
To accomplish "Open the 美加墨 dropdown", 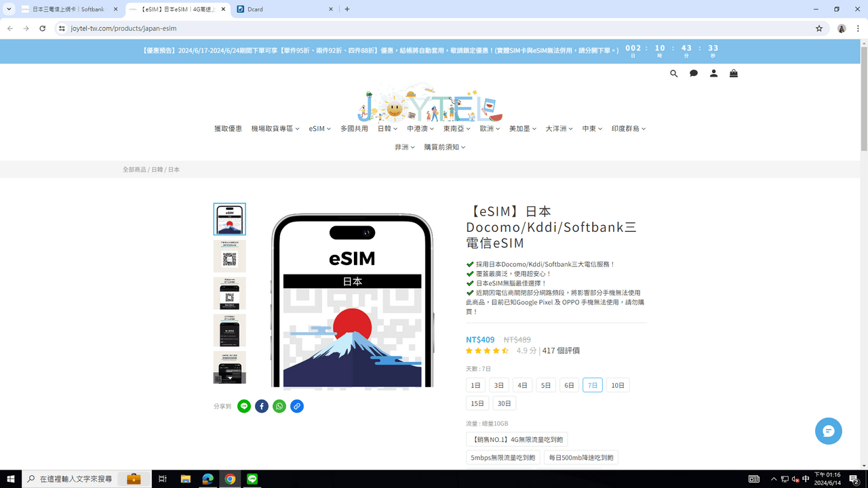I will click(x=523, y=129).
